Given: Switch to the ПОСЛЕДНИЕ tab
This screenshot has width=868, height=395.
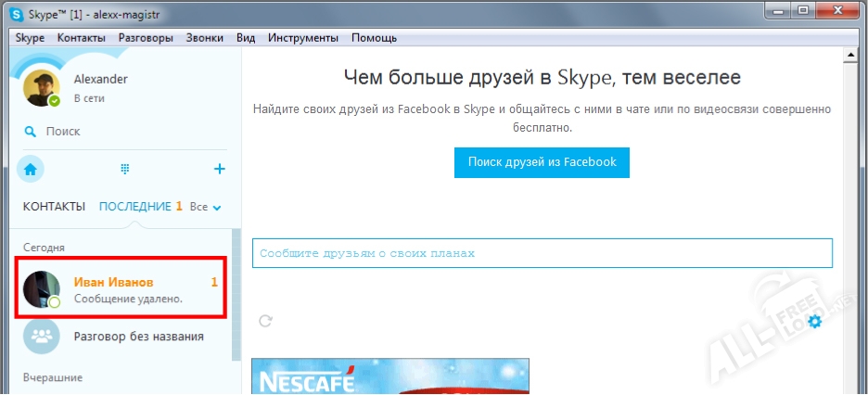Looking at the screenshot, I should point(135,207).
